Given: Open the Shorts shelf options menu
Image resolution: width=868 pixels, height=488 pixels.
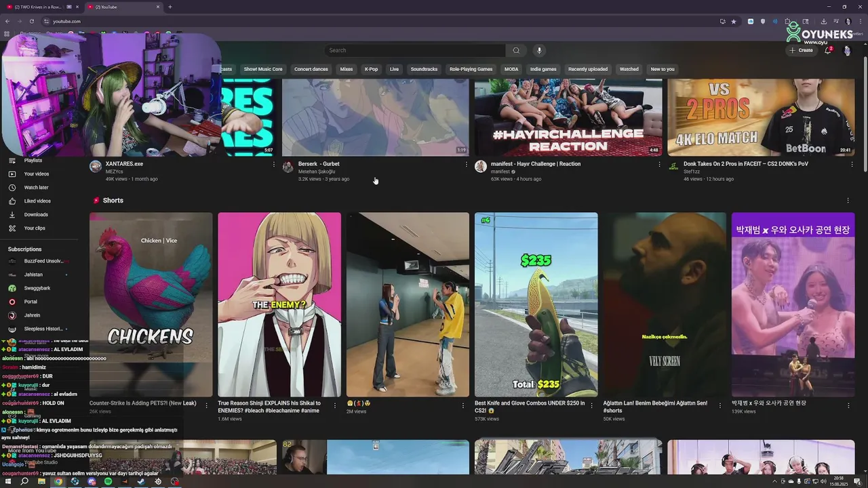Looking at the screenshot, I should tap(848, 201).
